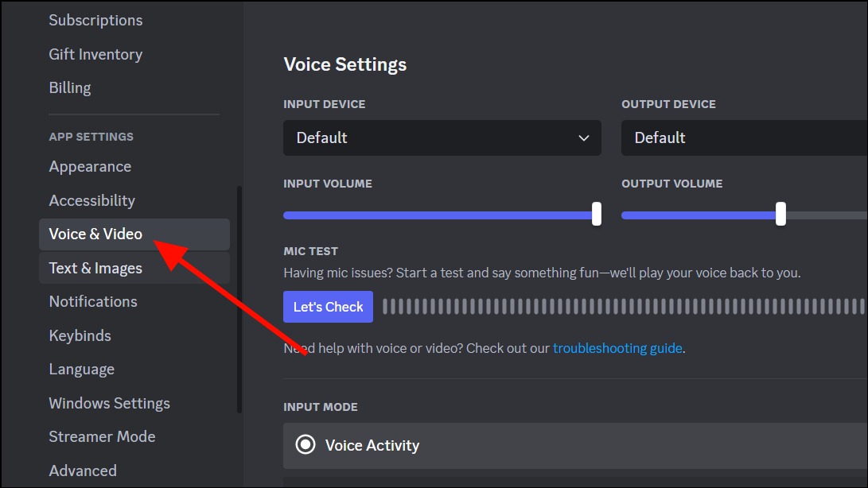The height and width of the screenshot is (488, 868).
Task: Expand the Input Device dropdown chevron
Action: (x=583, y=137)
